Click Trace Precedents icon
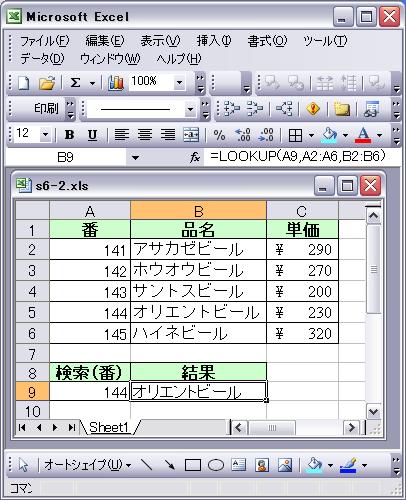This screenshot has height=500, width=406. pyautogui.click(x=232, y=109)
